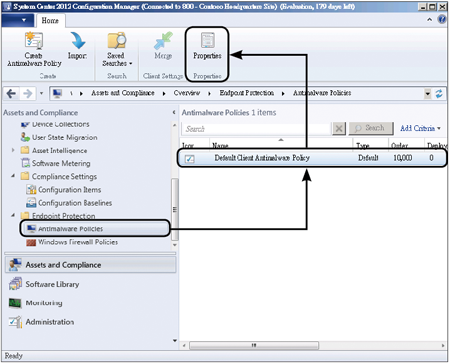The image size is (450, 364).
Task: Click the 10,000 order value cell
Action: (403, 158)
